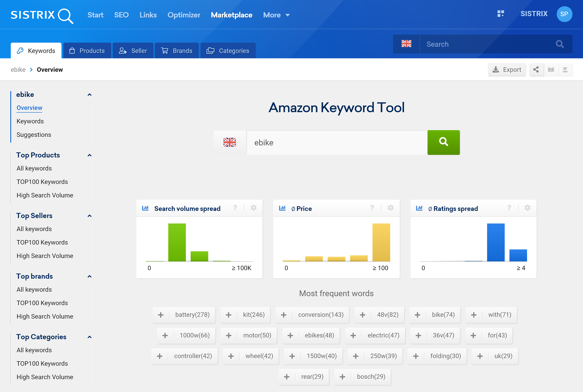The height and width of the screenshot is (392, 583).
Task: Add word battery(278) with plus icon
Action: click(x=161, y=315)
